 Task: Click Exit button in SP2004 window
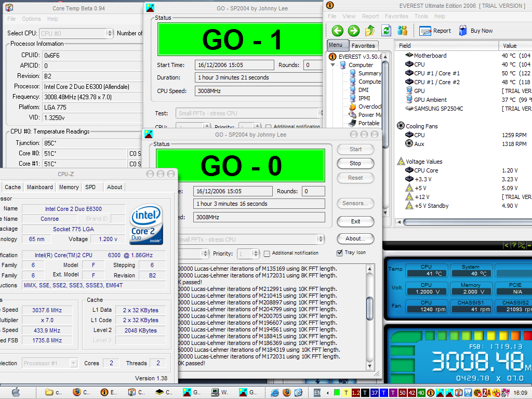[x=355, y=221]
